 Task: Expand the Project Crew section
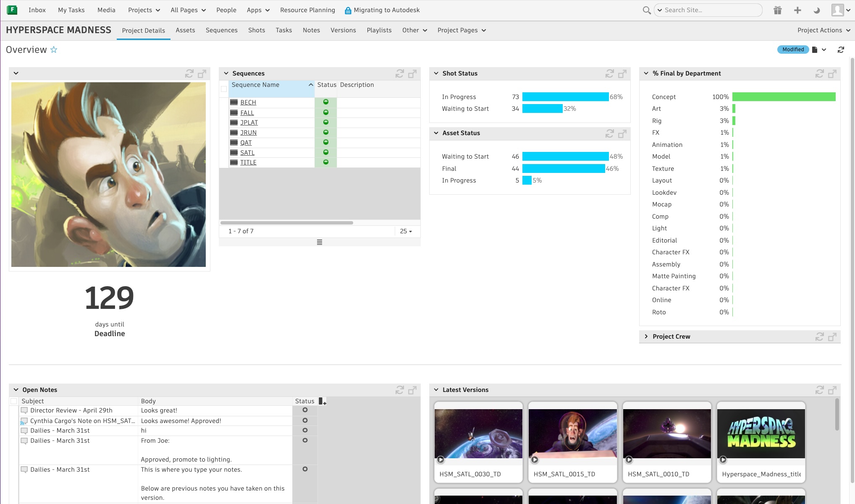[646, 337]
